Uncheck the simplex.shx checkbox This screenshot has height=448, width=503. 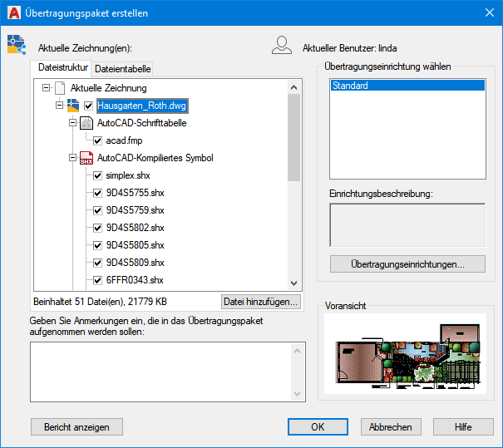pos(98,175)
